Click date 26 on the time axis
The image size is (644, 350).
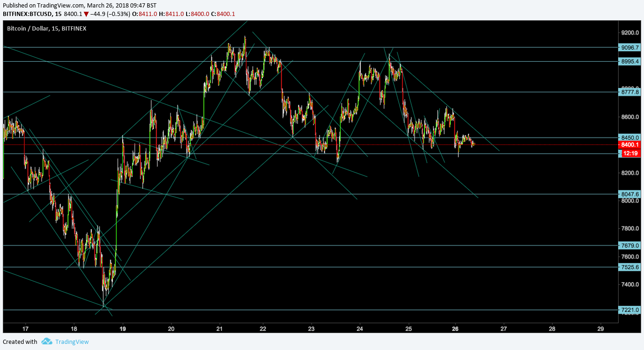pyautogui.click(x=455, y=328)
